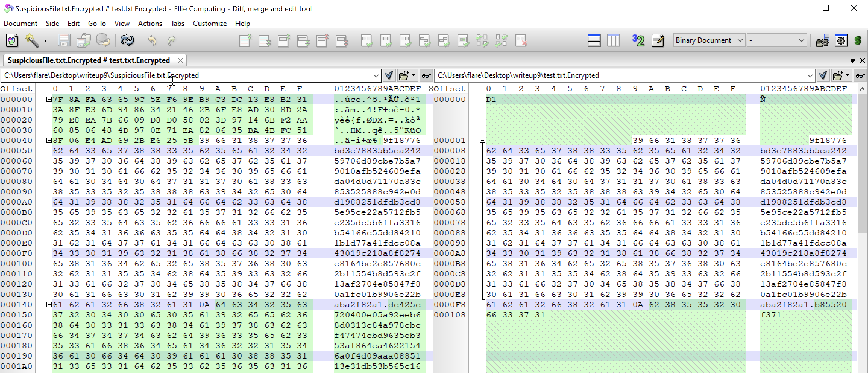Open left browse folder dropdown arrow
Viewport: 868px width, 373px height.
pos(413,75)
